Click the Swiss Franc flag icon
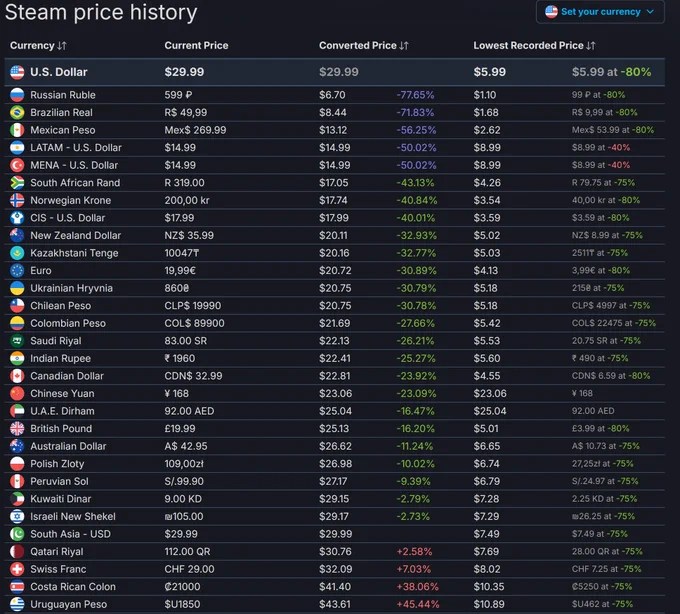This screenshot has height=614, width=680. pyautogui.click(x=17, y=569)
